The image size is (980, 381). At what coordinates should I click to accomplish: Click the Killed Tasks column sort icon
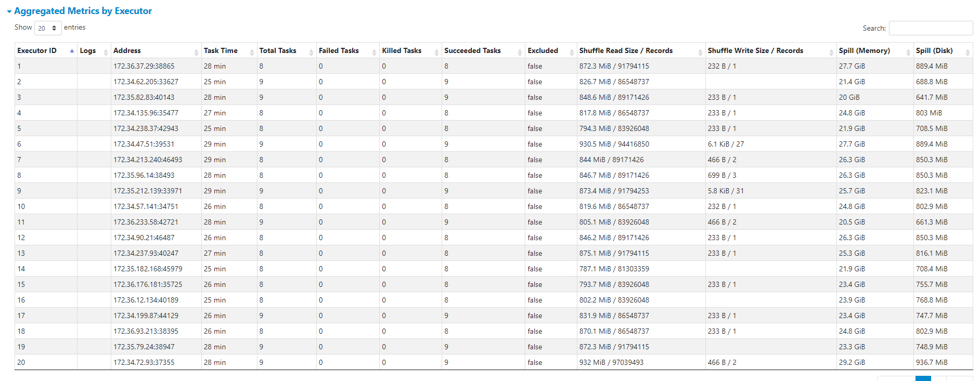[436, 51]
